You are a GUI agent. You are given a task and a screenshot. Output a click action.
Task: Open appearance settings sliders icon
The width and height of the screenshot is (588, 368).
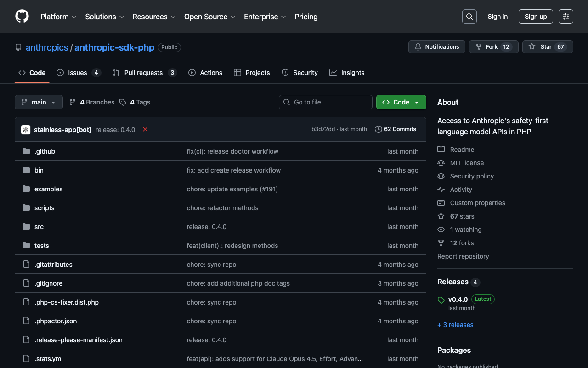[565, 17]
